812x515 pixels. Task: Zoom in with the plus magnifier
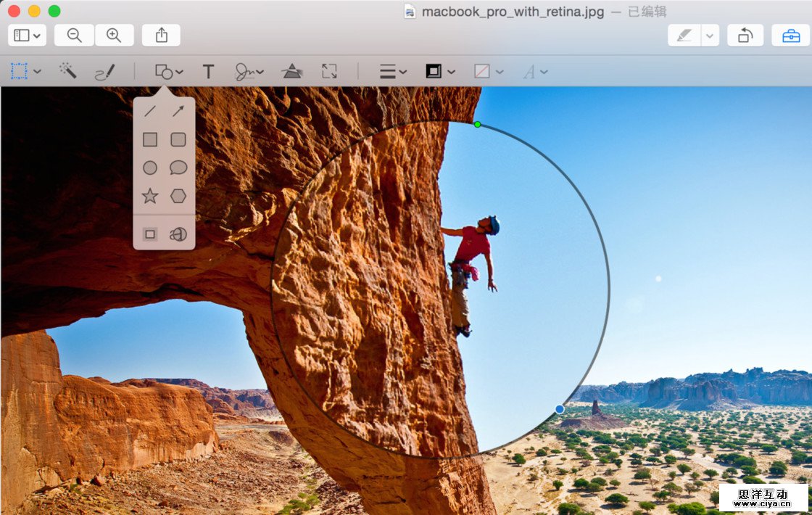[114, 36]
